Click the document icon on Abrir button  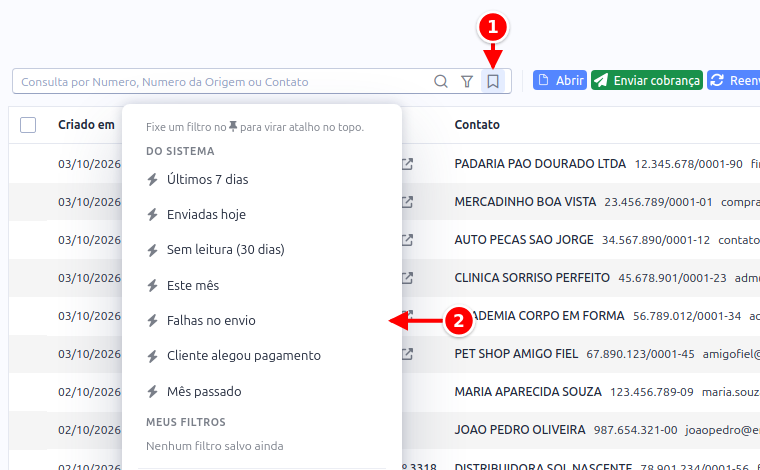click(x=544, y=79)
